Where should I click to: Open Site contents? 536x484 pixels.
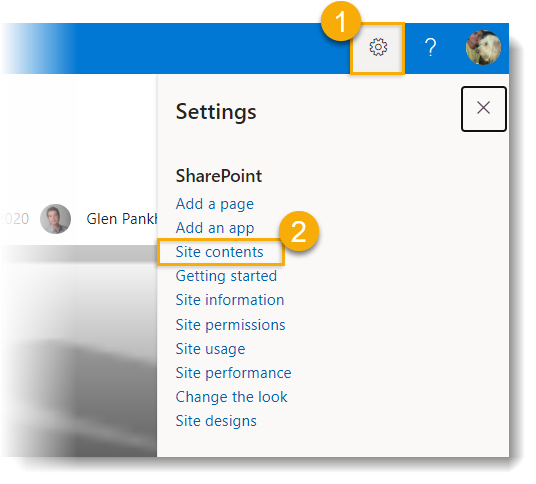click(x=219, y=252)
